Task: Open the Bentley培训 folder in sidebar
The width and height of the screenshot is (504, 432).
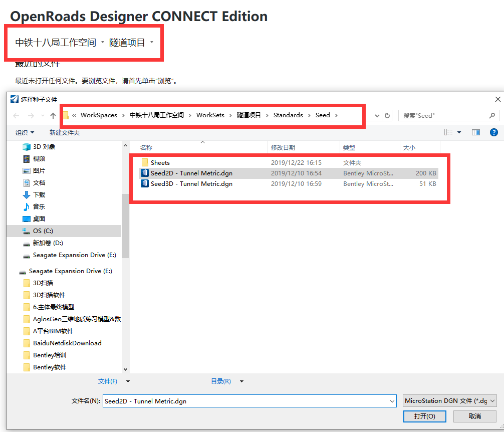Action: (49, 355)
